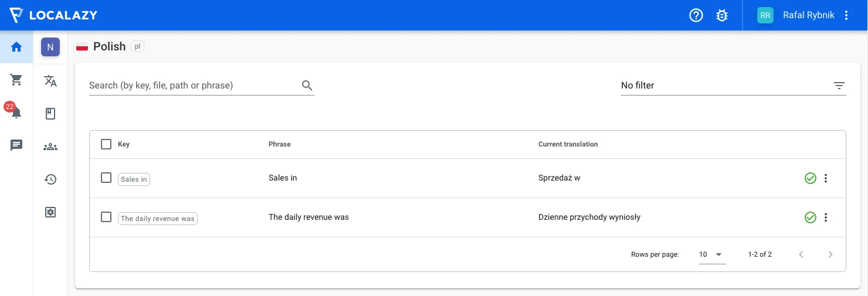Click the bug report icon

coord(722,15)
